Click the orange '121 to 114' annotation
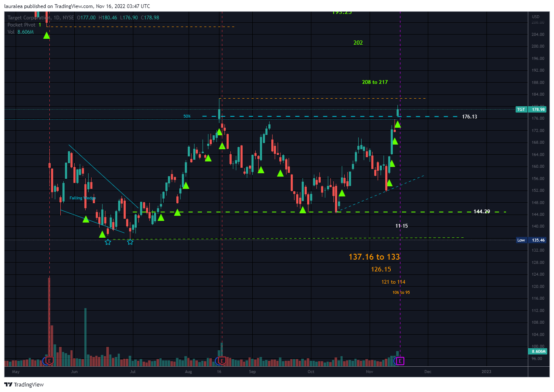The width and height of the screenshot is (554, 392). tap(393, 282)
